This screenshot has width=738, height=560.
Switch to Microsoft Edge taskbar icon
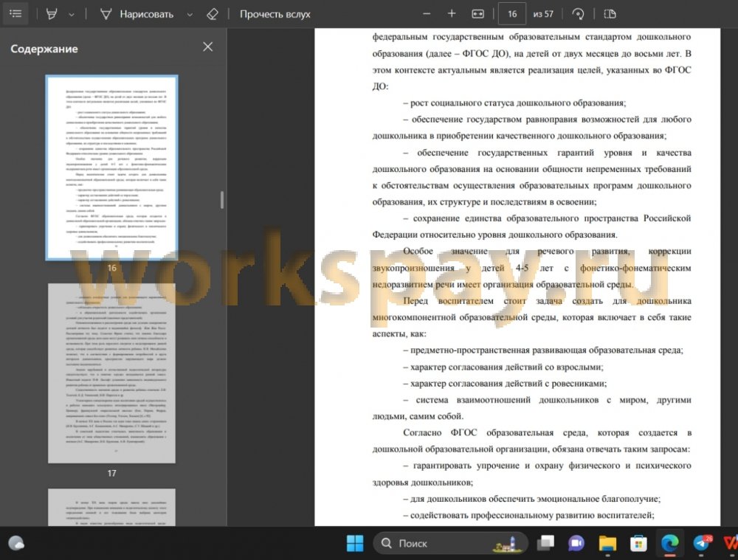[x=669, y=543]
